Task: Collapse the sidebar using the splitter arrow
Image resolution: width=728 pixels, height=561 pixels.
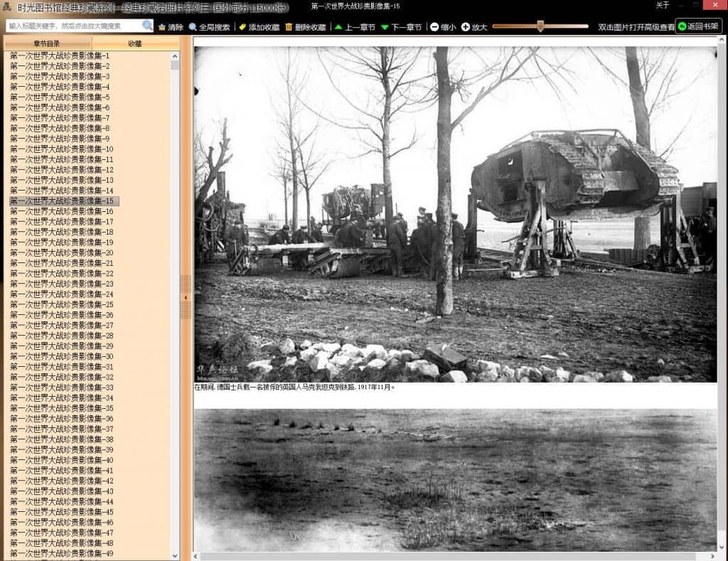Action: pyautogui.click(x=186, y=296)
